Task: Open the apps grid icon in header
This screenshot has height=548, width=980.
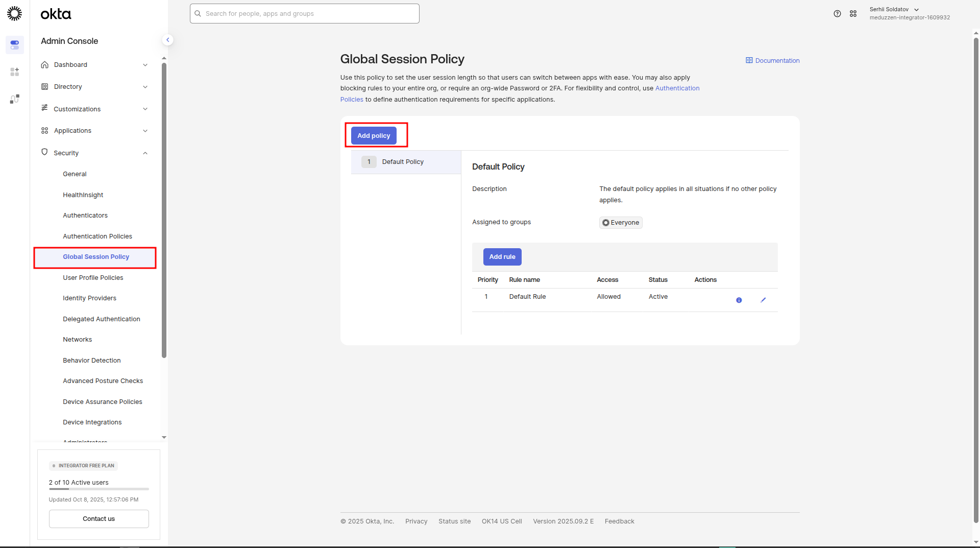Action: [x=853, y=14]
